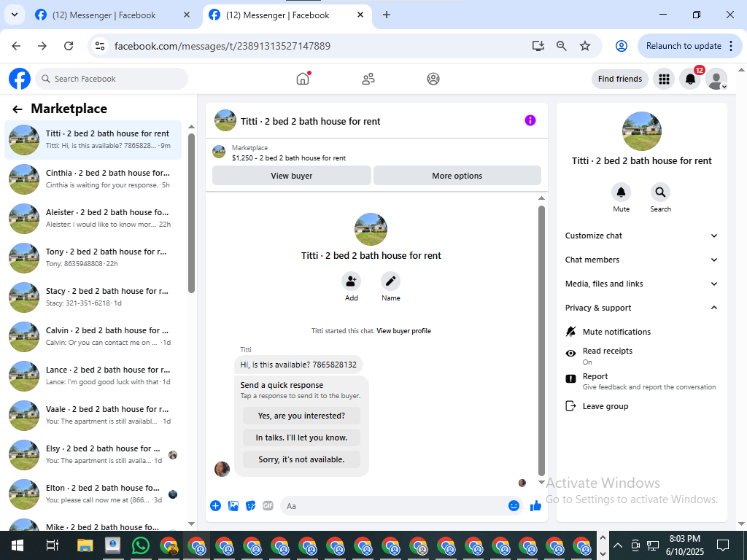Bookmark this page with the star icon
The width and height of the screenshot is (747, 560).
(585, 46)
